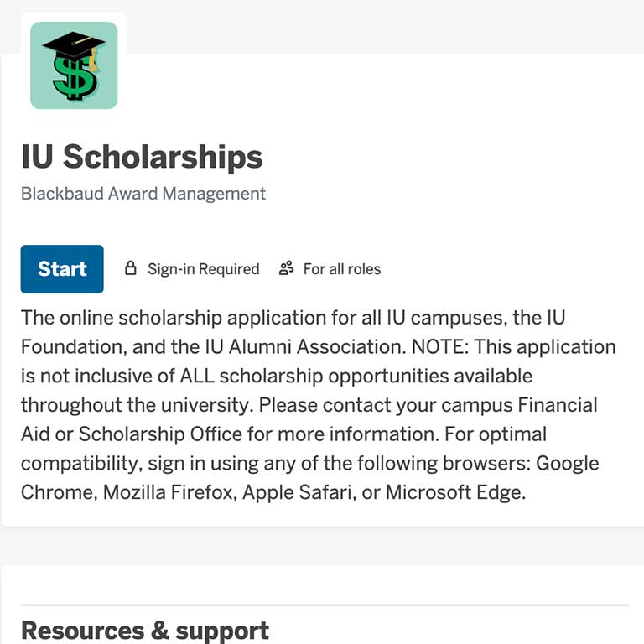
Task: Click the Google text in browser list
Action: [x=568, y=463]
